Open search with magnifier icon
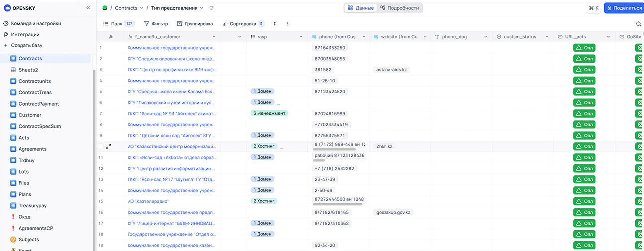The image size is (644, 251). pos(639,24)
